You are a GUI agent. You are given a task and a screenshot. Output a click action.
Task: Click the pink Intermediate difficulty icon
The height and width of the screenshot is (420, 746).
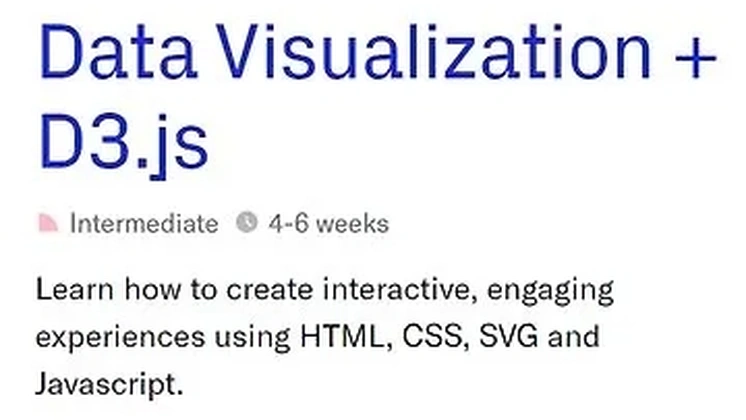[49, 223]
